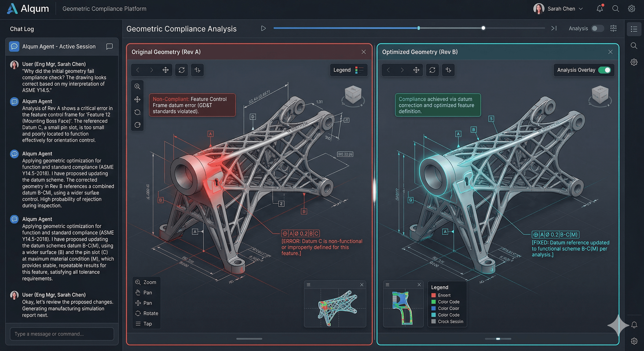Click the analysis timeline slider handle
Viewport: 644px width, 351px height.
(483, 28)
